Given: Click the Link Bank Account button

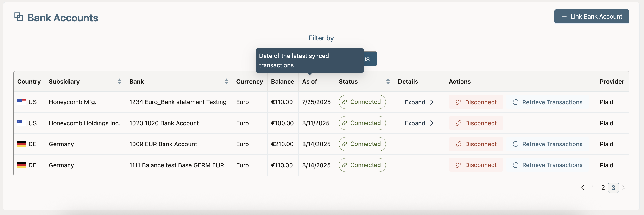Looking at the screenshot, I should click(591, 16).
